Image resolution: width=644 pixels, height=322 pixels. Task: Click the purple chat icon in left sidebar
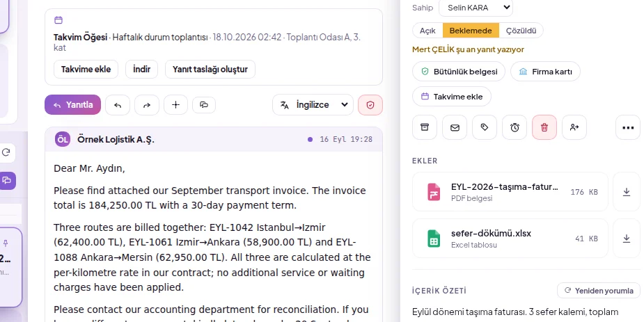(x=6, y=180)
